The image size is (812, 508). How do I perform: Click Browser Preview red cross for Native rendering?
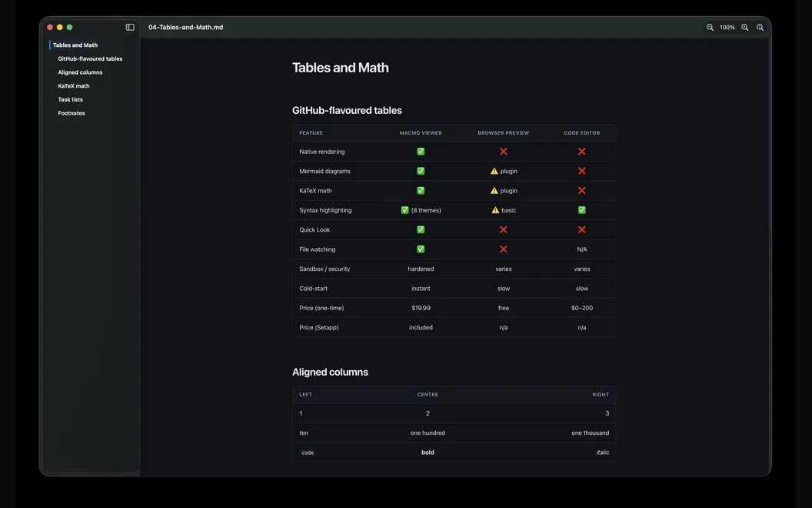click(504, 152)
